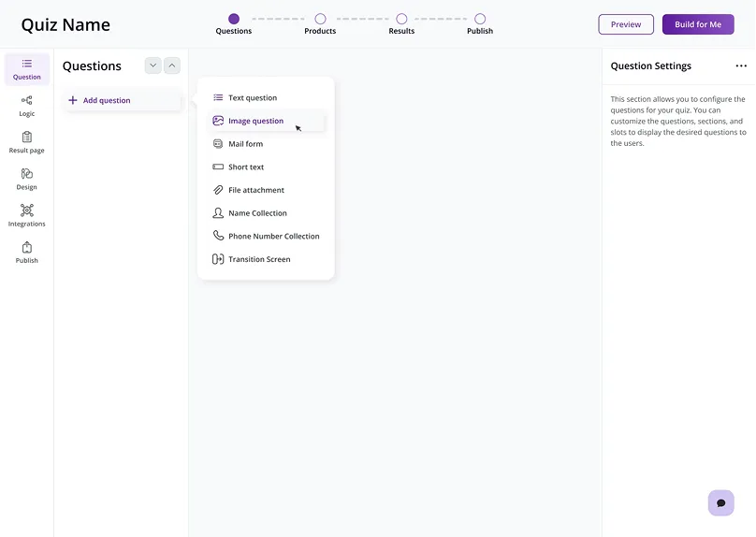Choose Short text from the menu

click(266, 167)
